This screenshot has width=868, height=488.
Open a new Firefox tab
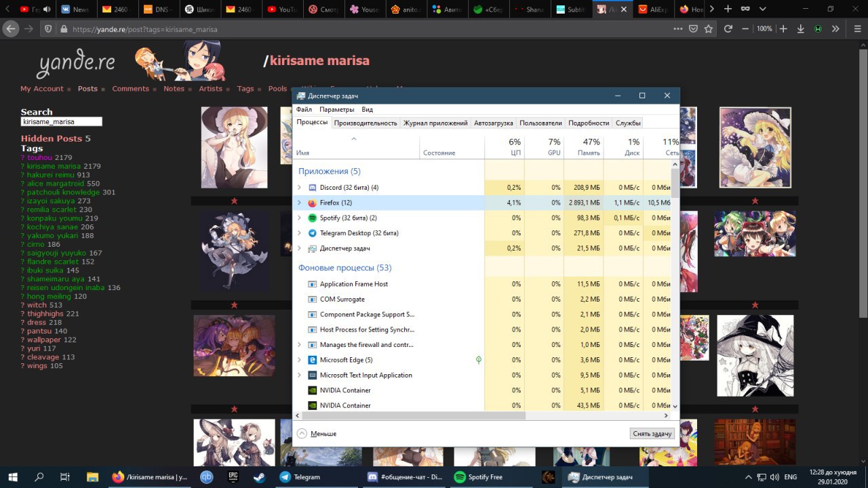728,9
